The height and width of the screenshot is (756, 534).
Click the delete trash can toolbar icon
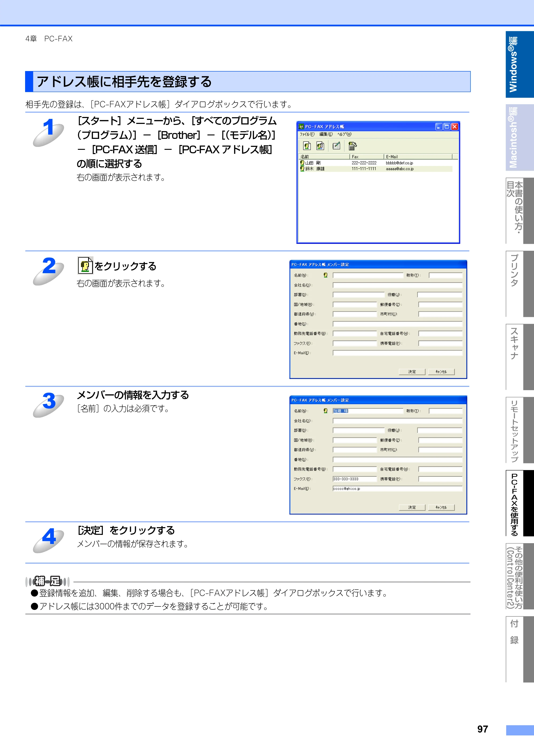352,146
